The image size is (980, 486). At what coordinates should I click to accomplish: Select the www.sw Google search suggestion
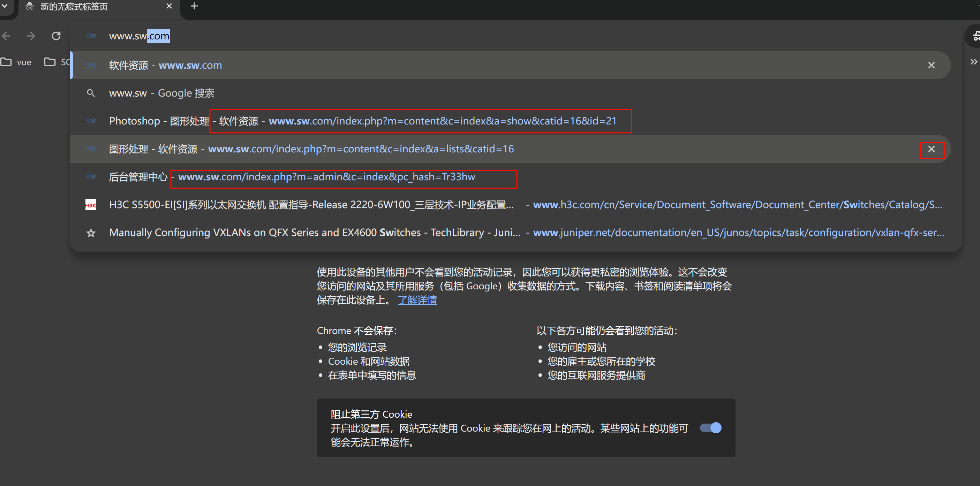click(x=162, y=93)
